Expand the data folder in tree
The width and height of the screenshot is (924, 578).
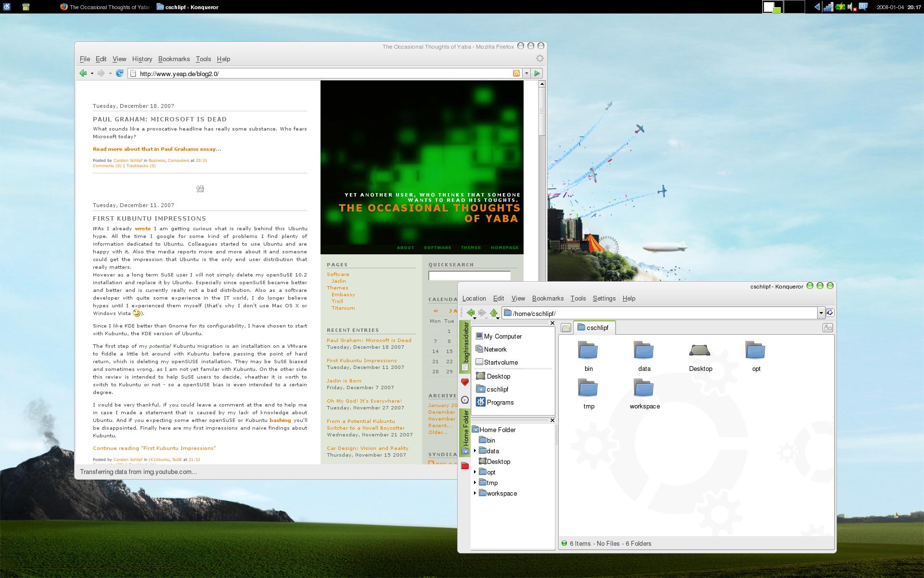point(475,451)
